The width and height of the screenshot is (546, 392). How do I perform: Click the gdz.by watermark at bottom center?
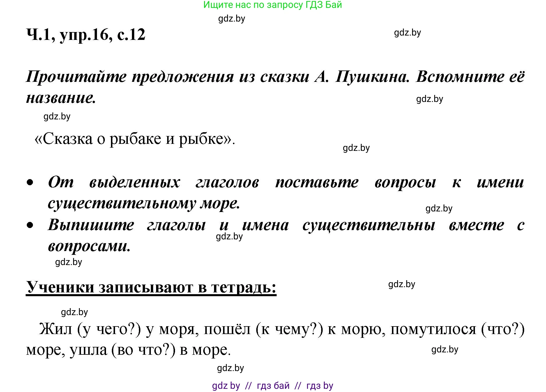(x=230, y=369)
